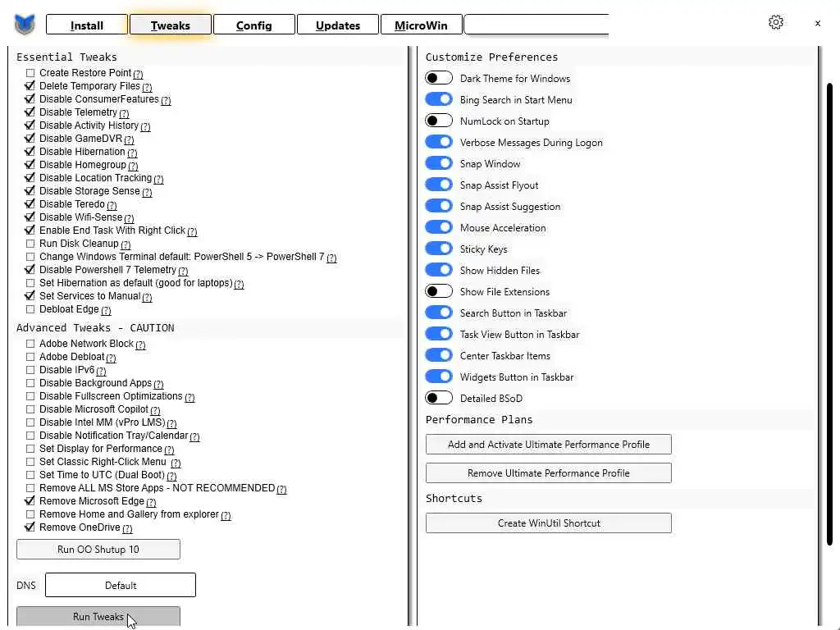Disable Center Taskbar Items toggle
This screenshot has height=630, width=840.
[439, 355]
